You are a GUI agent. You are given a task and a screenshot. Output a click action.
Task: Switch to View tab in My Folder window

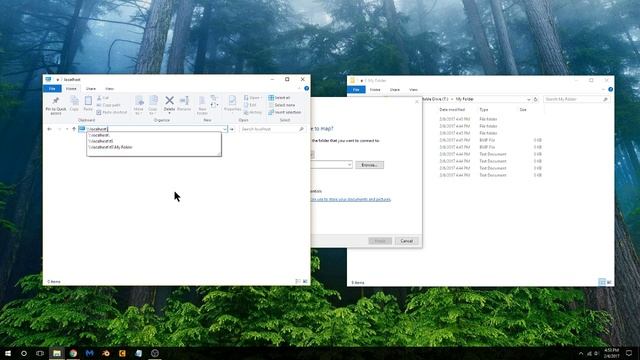[413, 89]
